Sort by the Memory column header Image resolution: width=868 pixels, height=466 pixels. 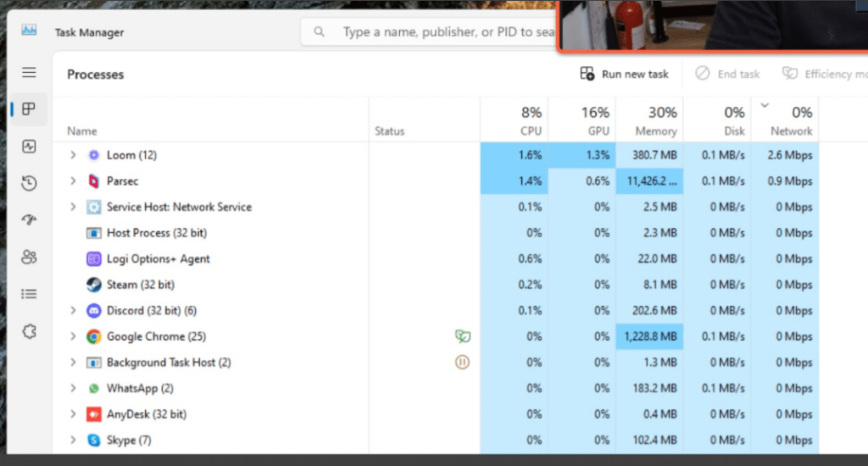click(x=649, y=120)
